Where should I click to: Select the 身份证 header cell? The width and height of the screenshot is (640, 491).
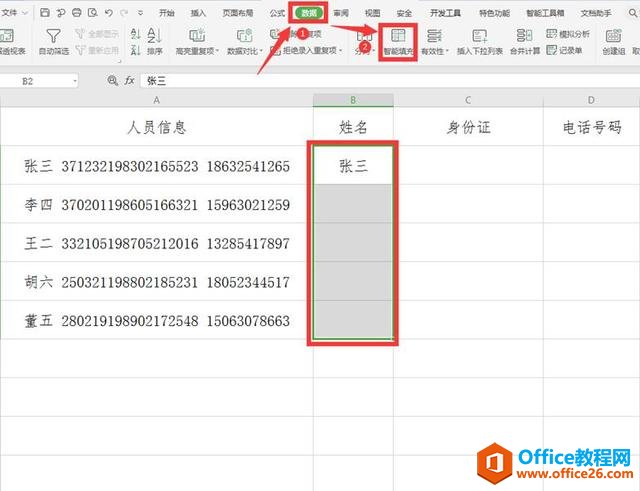(x=468, y=127)
